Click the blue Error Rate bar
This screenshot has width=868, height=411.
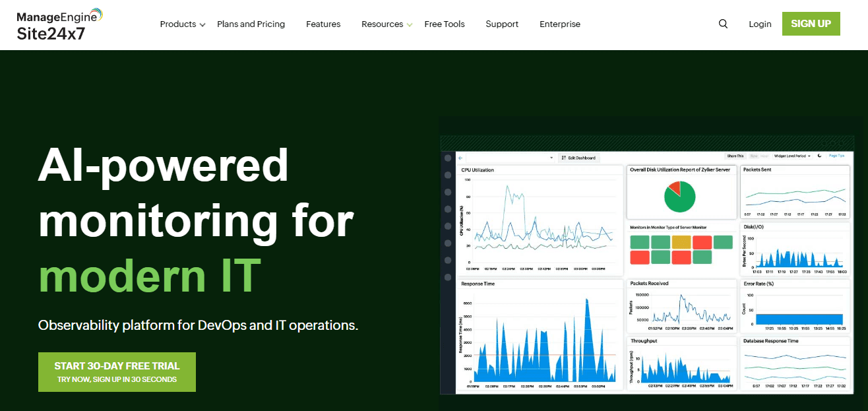click(799, 319)
